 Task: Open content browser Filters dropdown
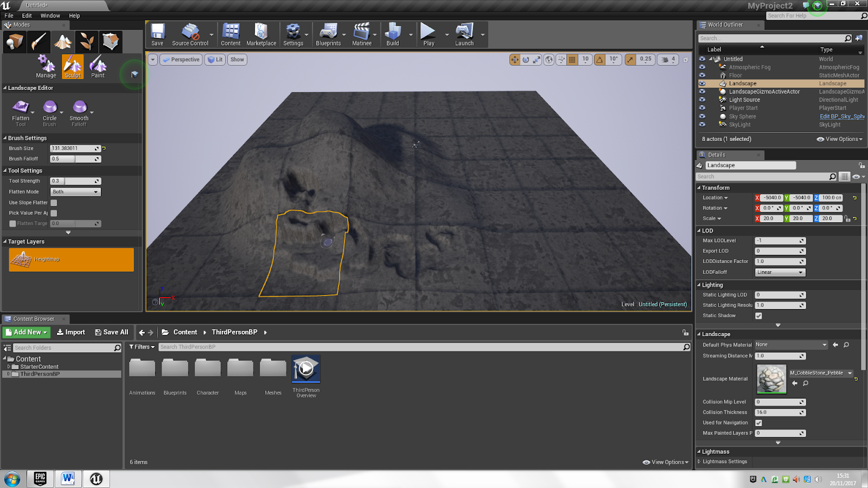pos(142,347)
